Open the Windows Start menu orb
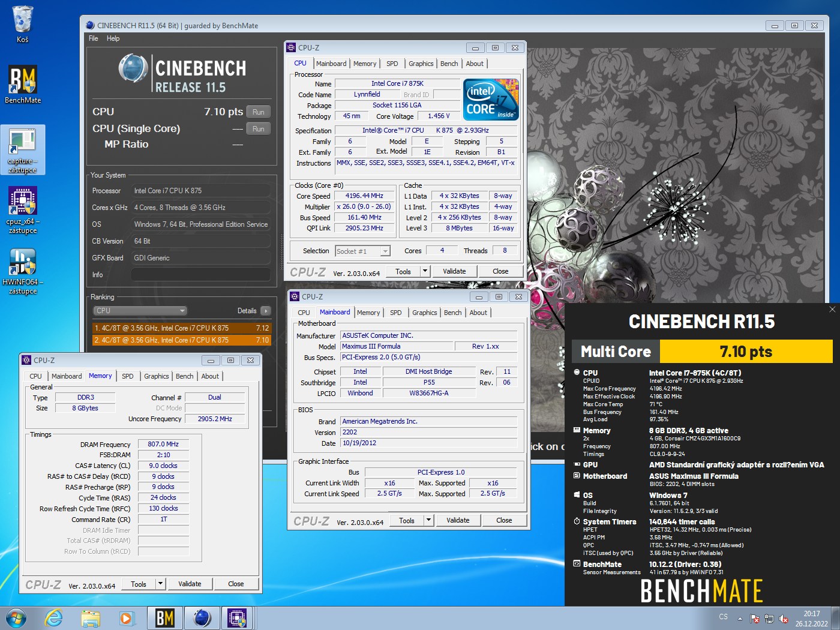Viewport: 840px width, 630px height. click(x=16, y=617)
